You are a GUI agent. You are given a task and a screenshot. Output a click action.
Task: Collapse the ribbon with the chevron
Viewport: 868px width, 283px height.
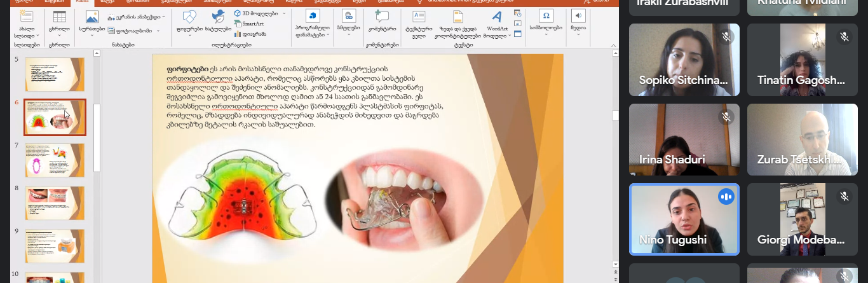click(613, 45)
